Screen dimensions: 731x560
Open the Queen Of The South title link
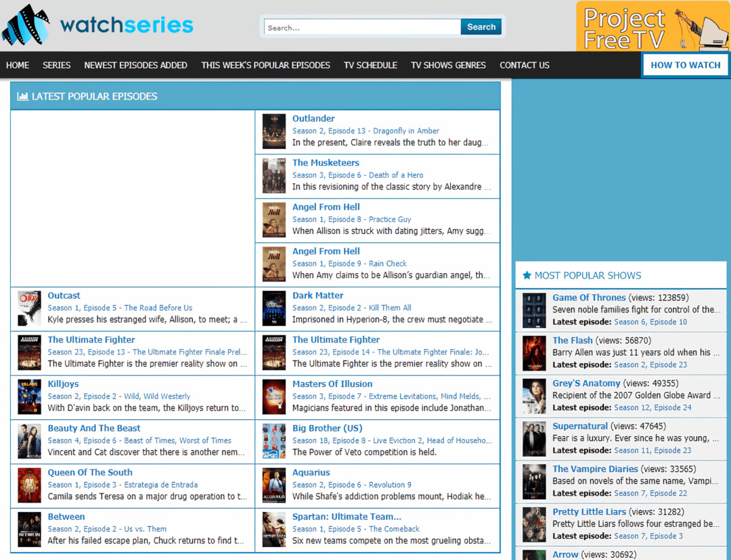(x=90, y=472)
